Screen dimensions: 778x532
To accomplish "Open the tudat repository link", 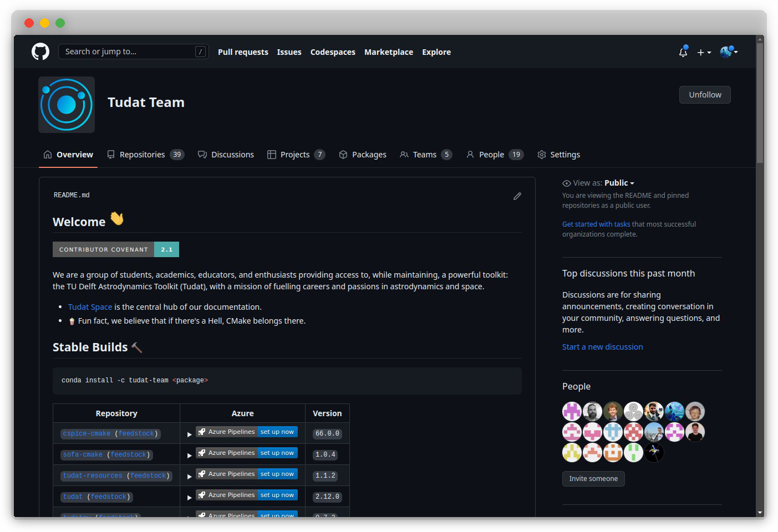I will coord(73,497).
